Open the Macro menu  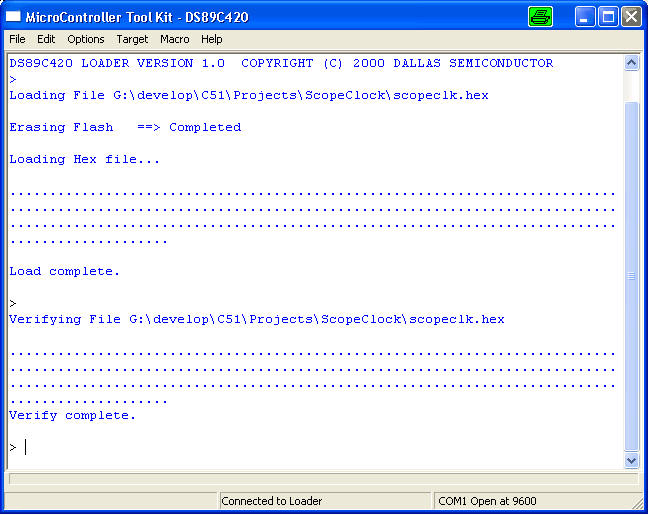175,39
